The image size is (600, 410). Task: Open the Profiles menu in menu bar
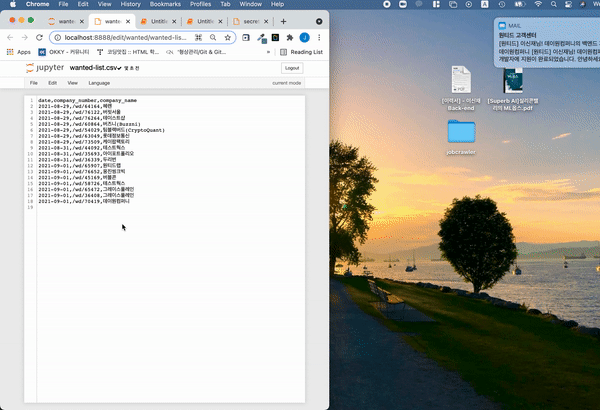[x=201, y=4]
